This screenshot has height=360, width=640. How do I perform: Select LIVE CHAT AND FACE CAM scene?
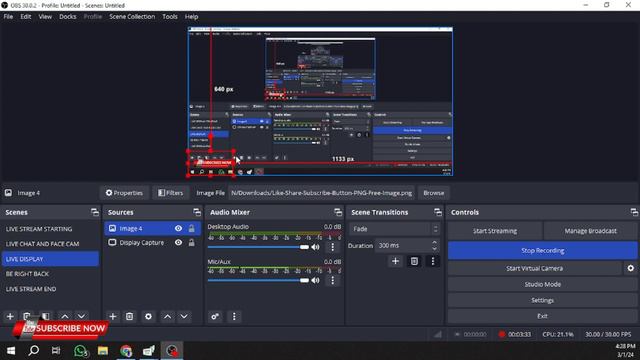50,244
